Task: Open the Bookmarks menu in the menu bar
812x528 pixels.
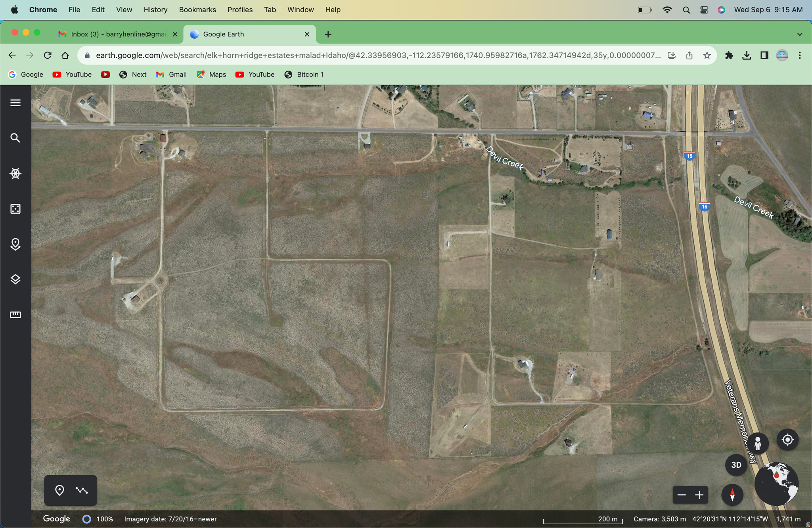Action: (x=197, y=10)
